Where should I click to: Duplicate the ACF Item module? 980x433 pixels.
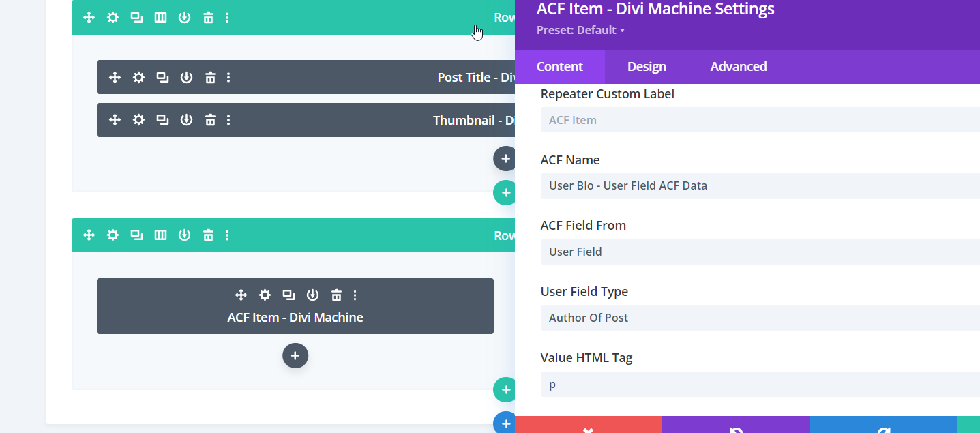tap(288, 295)
